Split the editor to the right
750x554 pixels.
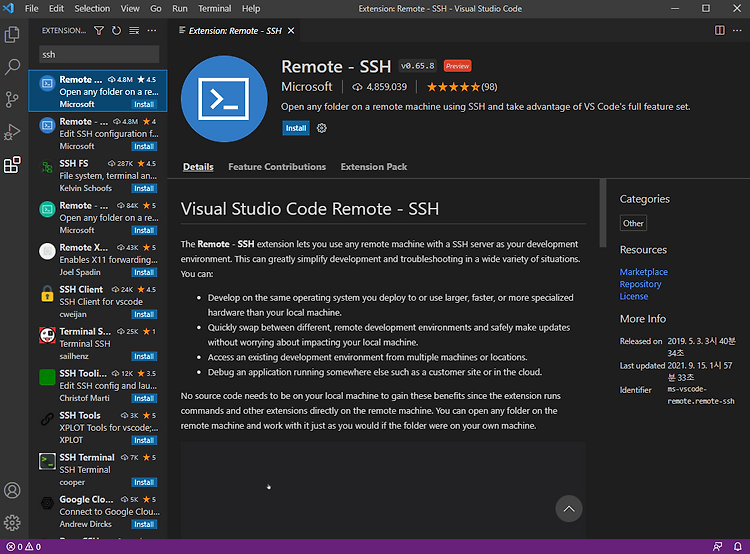719,30
